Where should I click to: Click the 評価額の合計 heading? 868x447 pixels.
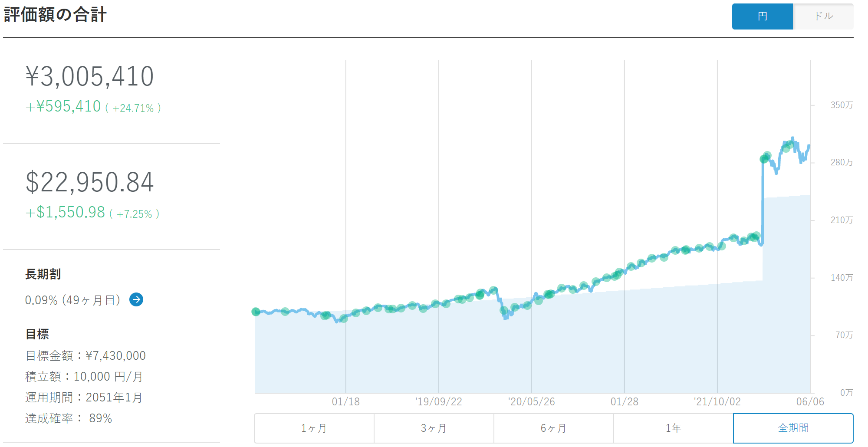pyautogui.click(x=55, y=15)
